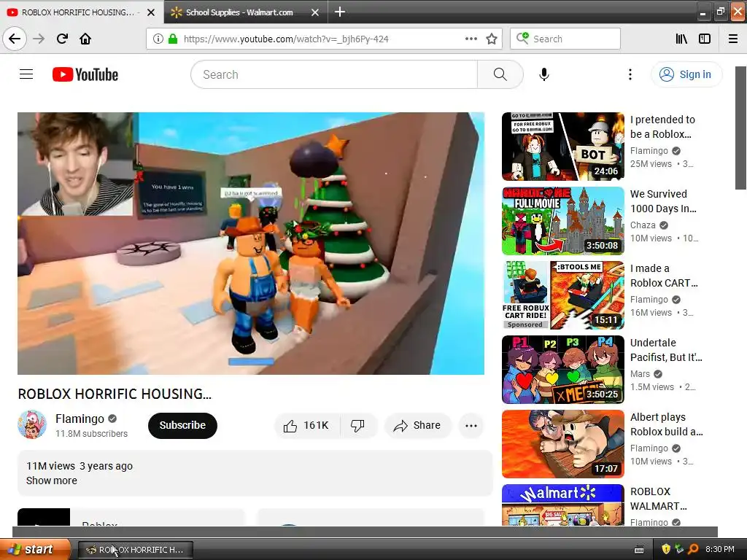
Task: Open the Windows start menu
Action: pos(35,549)
